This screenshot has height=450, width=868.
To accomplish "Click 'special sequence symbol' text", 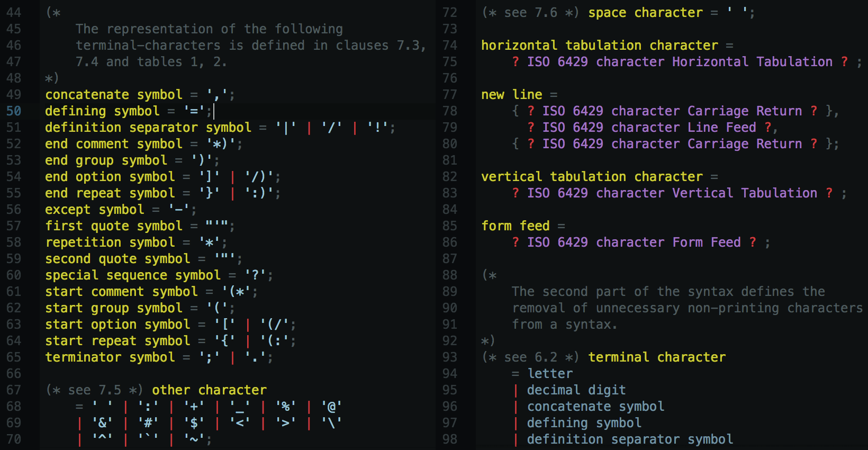I will pyautogui.click(x=133, y=275).
